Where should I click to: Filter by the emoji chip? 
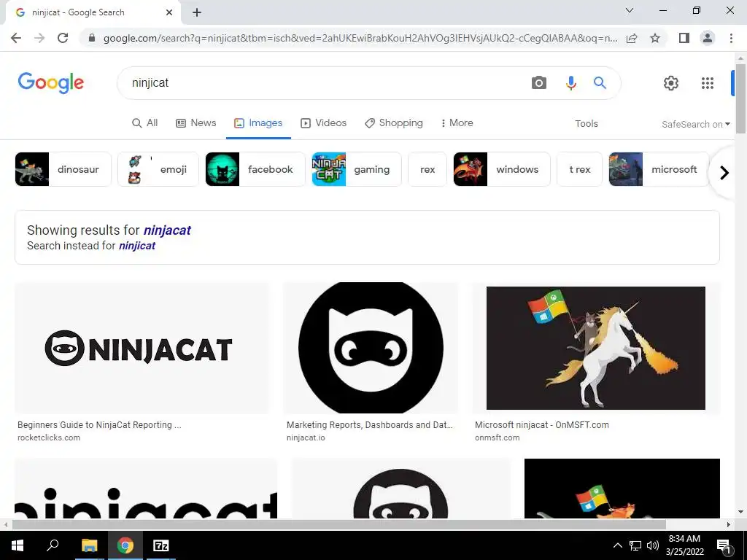tap(158, 169)
